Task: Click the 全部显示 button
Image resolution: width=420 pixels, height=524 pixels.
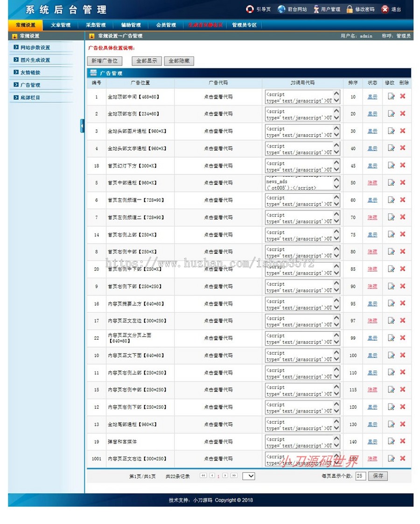Action: tap(147, 61)
